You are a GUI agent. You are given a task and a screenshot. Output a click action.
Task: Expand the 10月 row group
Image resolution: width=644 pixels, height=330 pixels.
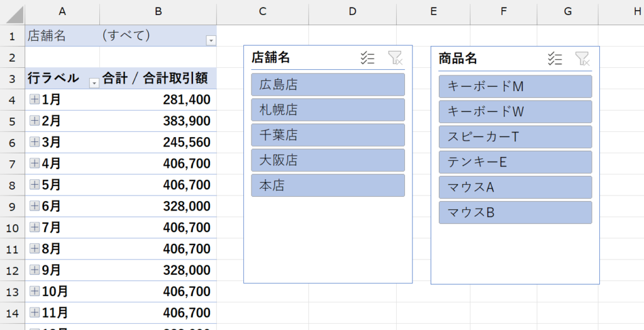click(x=35, y=292)
